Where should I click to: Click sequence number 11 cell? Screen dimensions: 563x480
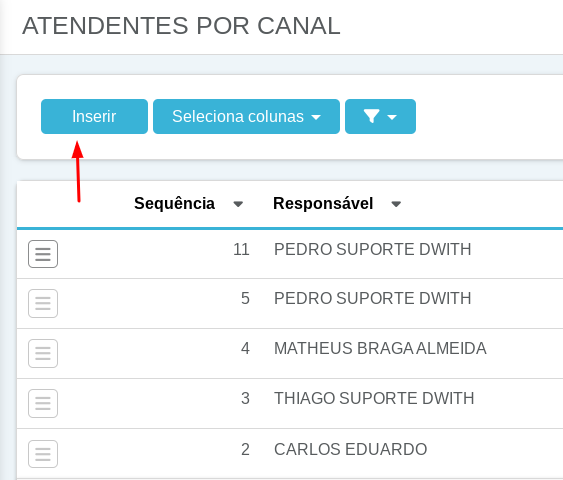(x=241, y=249)
